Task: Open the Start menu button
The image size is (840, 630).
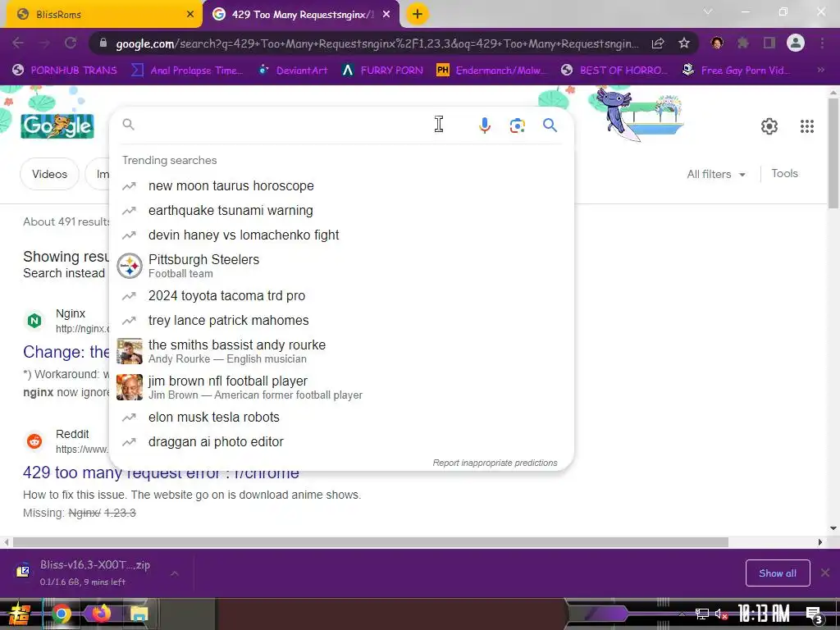Action: pyautogui.click(x=19, y=614)
